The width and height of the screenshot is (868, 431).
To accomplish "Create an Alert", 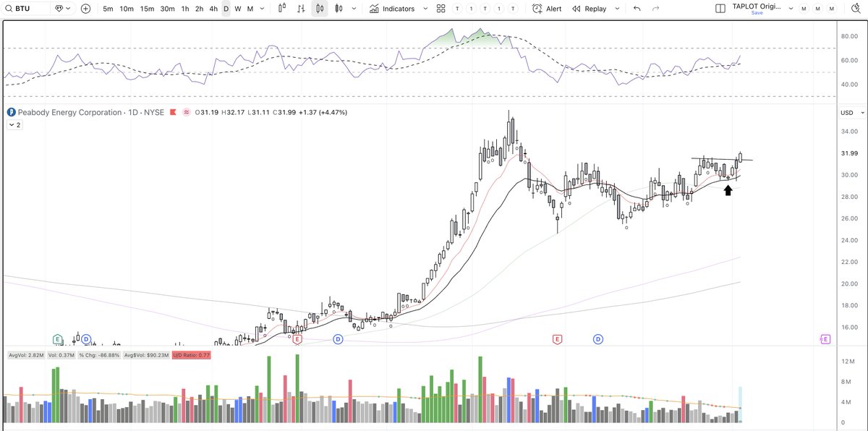I will 547,9.
